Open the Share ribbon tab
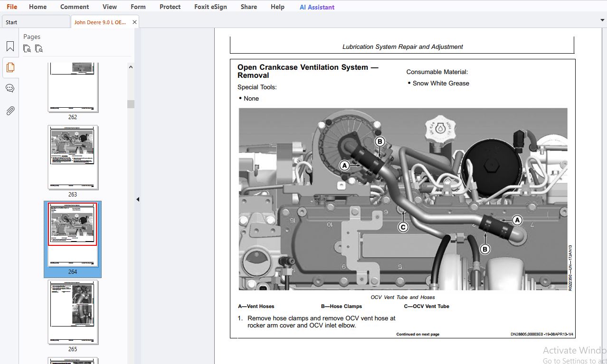 pos(249,7)
